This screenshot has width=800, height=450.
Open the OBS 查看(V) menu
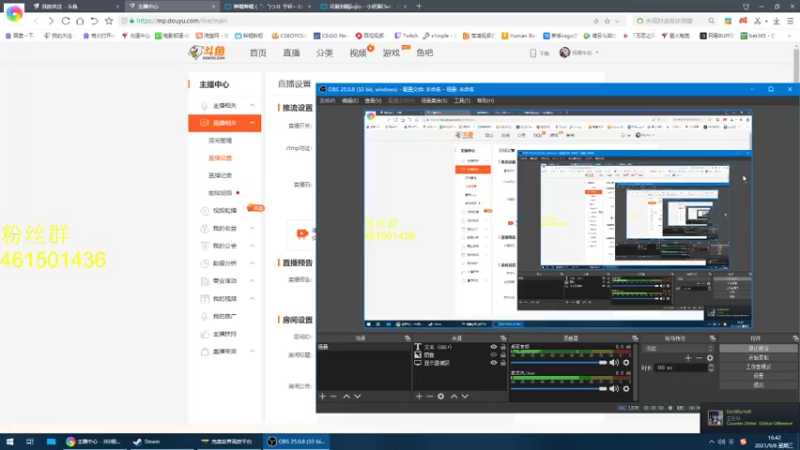click(373, 101)
